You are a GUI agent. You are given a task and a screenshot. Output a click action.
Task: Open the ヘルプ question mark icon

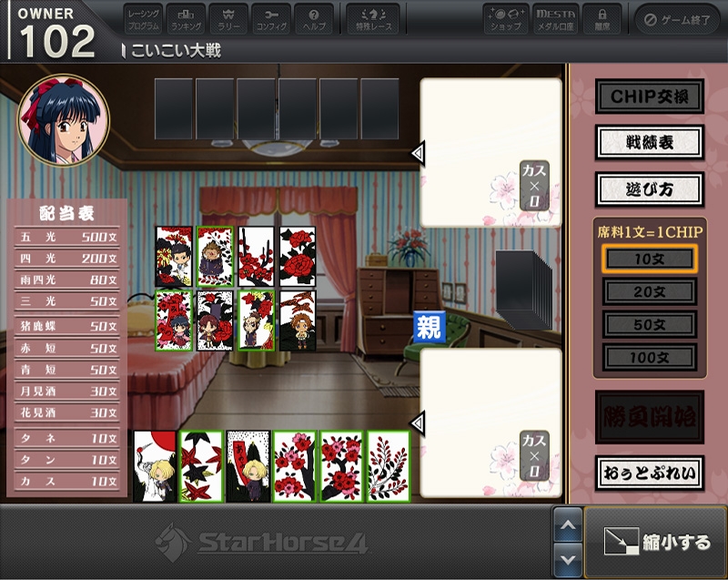(x=314, y=19)
